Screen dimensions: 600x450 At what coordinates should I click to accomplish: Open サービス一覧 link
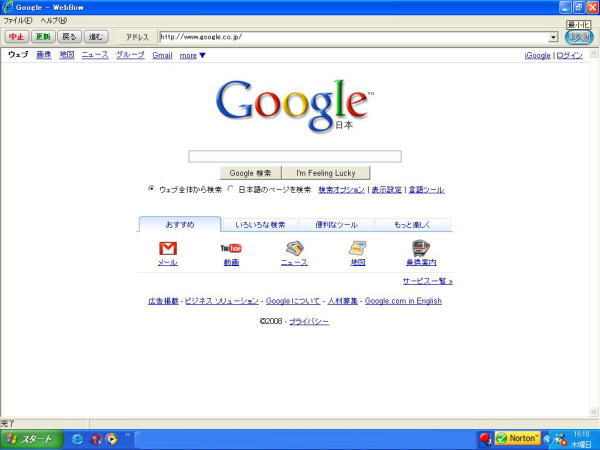428,281
